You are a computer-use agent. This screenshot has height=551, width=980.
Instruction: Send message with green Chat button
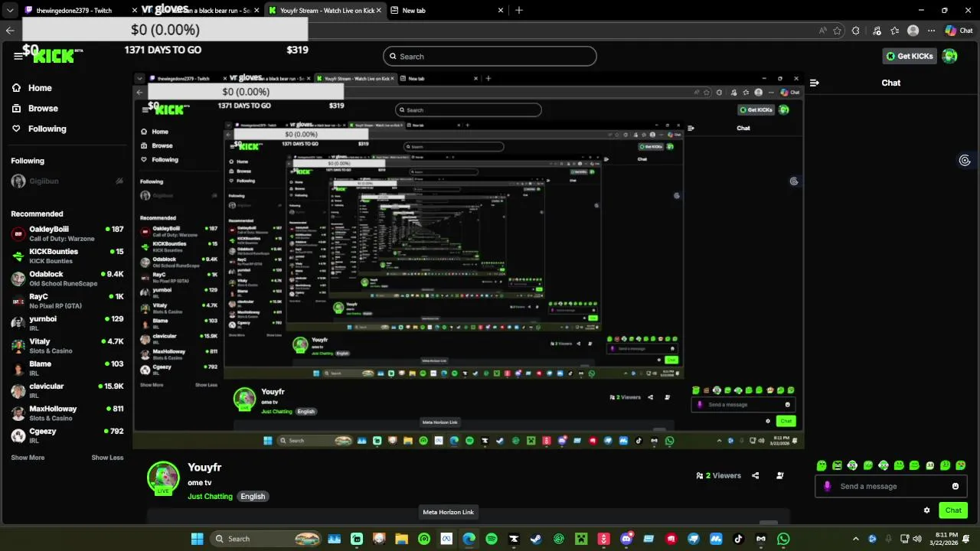[x=953, y=510]
